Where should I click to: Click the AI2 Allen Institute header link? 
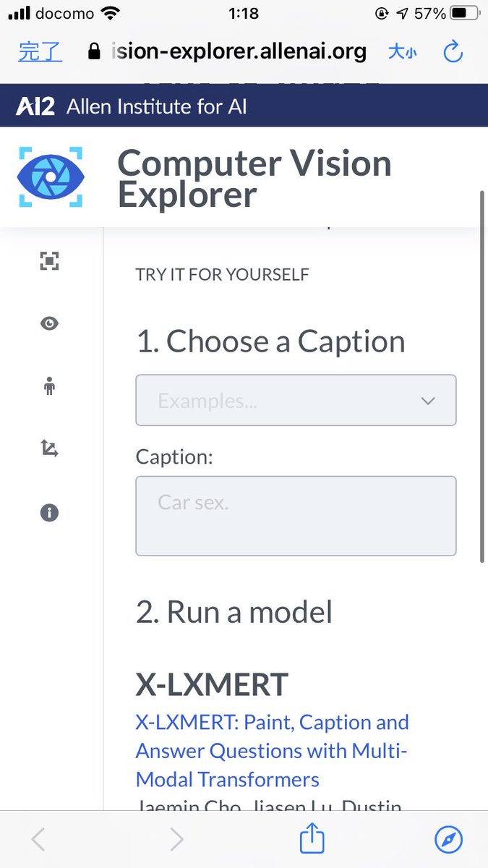pyautogui.click(x=132, y=107)
